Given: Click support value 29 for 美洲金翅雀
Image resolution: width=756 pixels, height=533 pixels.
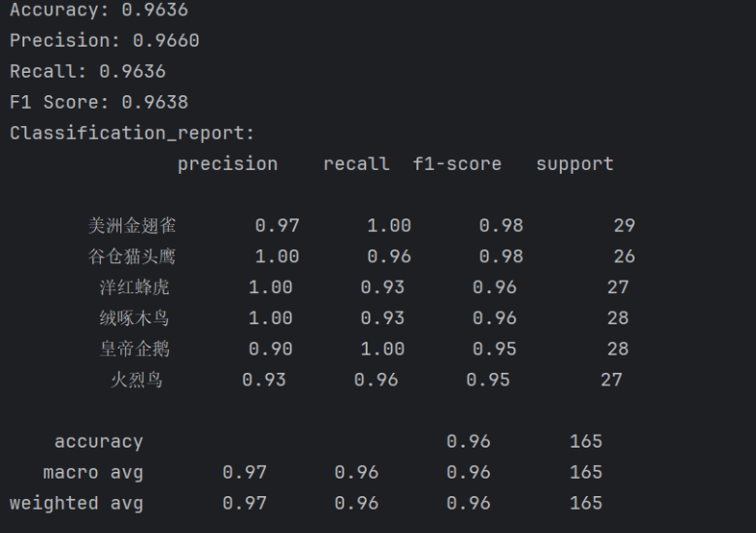Looking at the screenshot, I should tap(624, 226).
